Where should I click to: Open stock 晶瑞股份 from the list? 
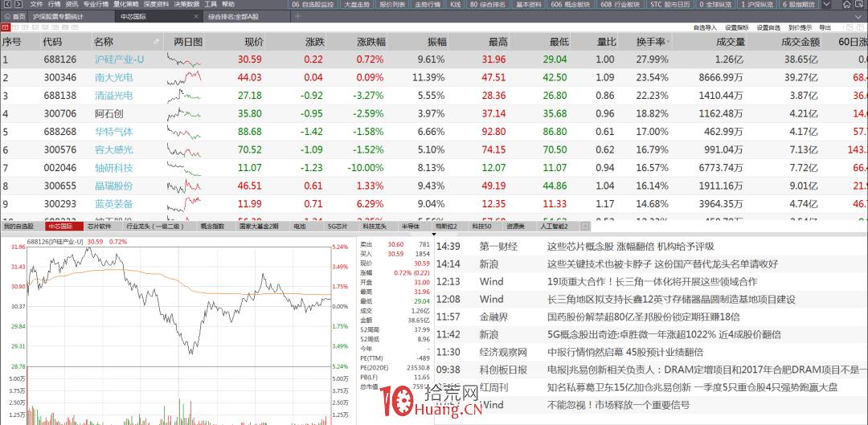coord(113,186)
